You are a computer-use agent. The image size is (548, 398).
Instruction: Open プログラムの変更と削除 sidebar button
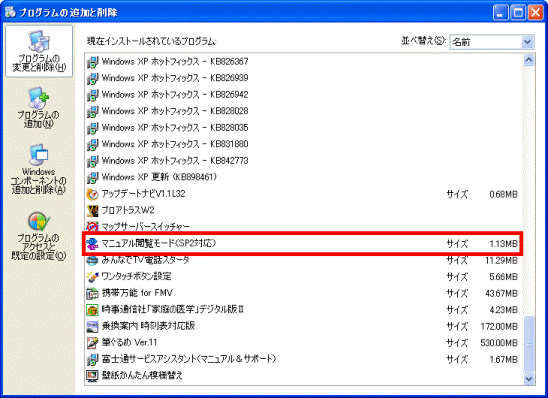pyautogui.click(x=39, y=51)
